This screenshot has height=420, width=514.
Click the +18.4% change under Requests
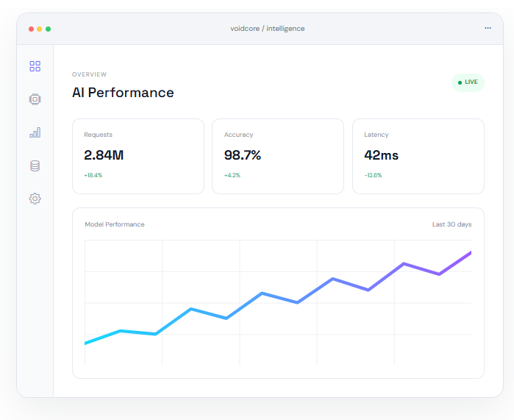click(93, 175)
